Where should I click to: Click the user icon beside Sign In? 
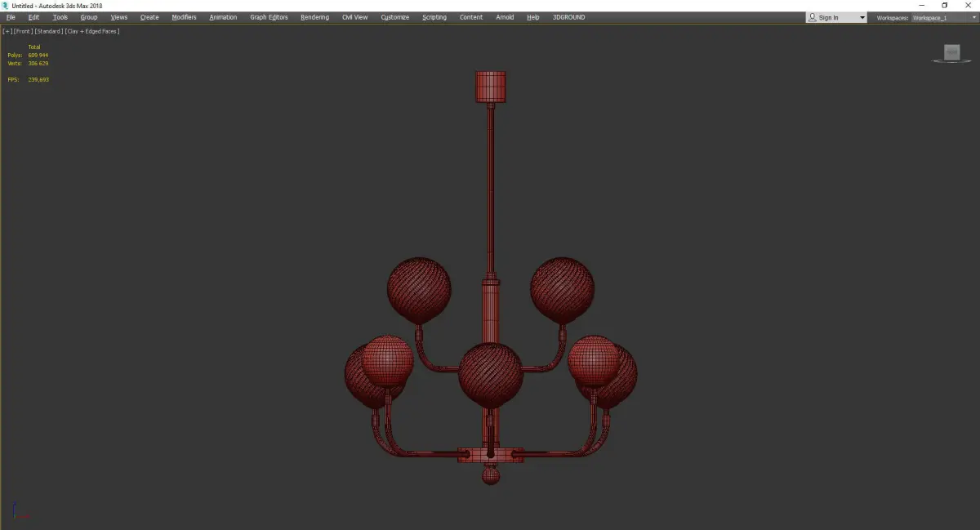point(813,17)
